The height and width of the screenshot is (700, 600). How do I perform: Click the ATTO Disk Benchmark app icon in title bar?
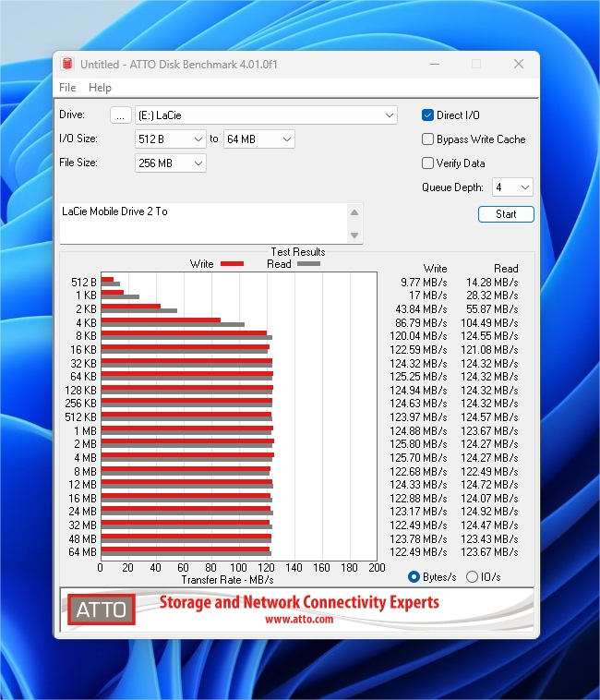pos(67,64)
